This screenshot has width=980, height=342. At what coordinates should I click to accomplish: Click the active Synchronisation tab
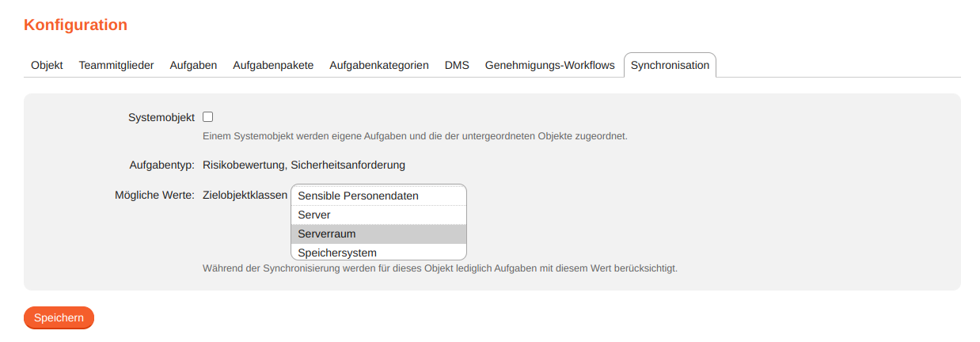[x=670, y=65]
